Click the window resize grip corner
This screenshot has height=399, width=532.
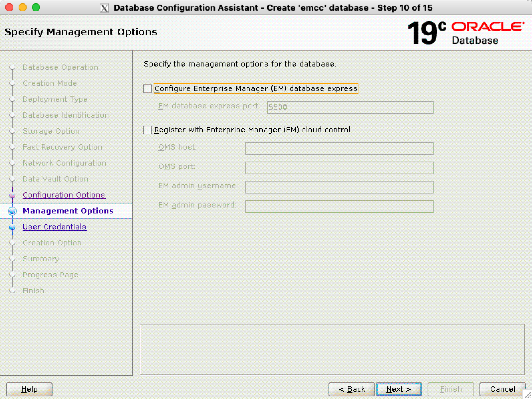click(x=527, y=394)
